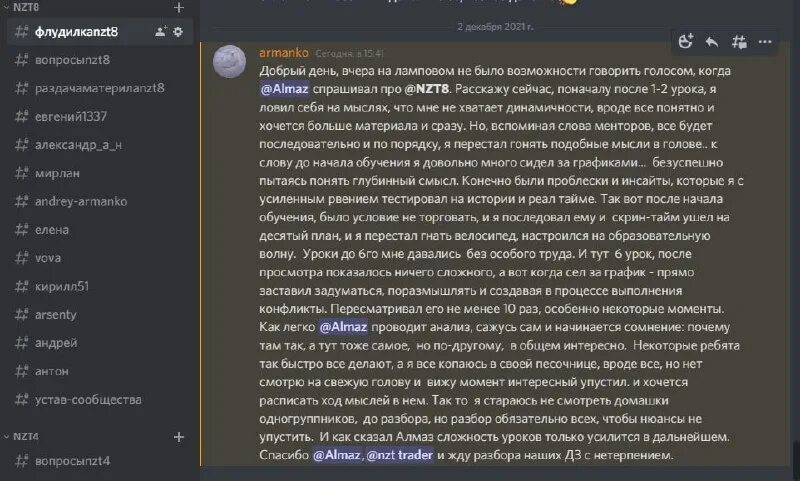Click the @Almaz mention after Спасибо

(x=337, y=455)
